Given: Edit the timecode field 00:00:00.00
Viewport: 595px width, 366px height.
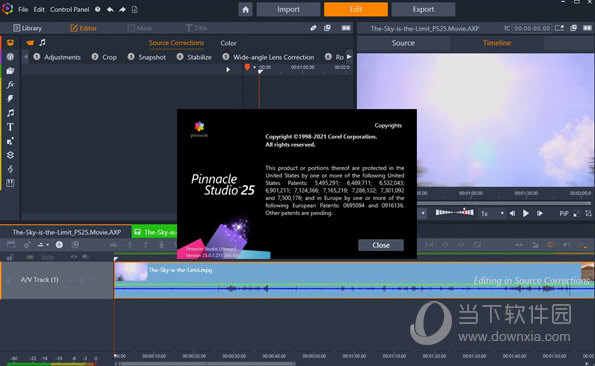Looking at the screenshot, I should click(532, 28).
